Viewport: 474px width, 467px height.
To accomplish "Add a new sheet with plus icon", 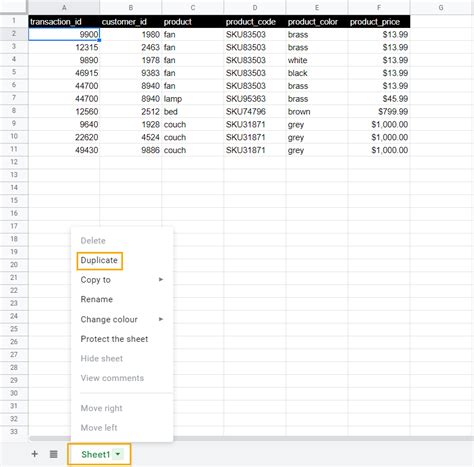I will pyautogui.click(x=35, y=454).
